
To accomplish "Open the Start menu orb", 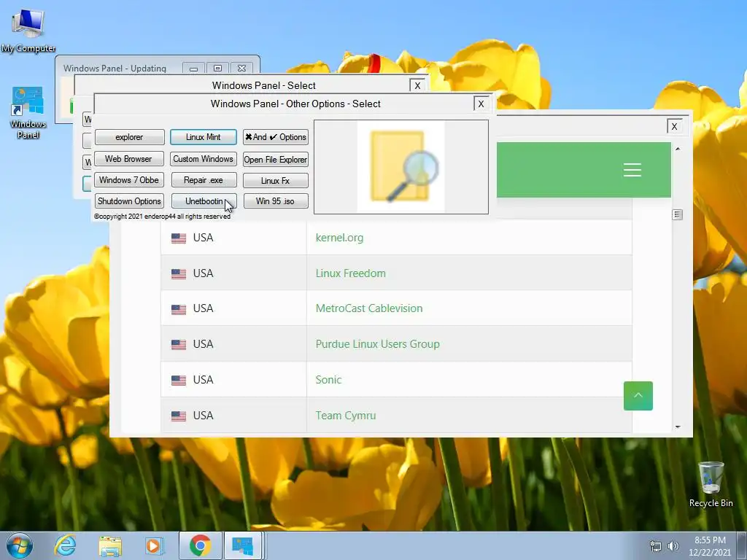I will pyautogui.click(x=19, y=545).
